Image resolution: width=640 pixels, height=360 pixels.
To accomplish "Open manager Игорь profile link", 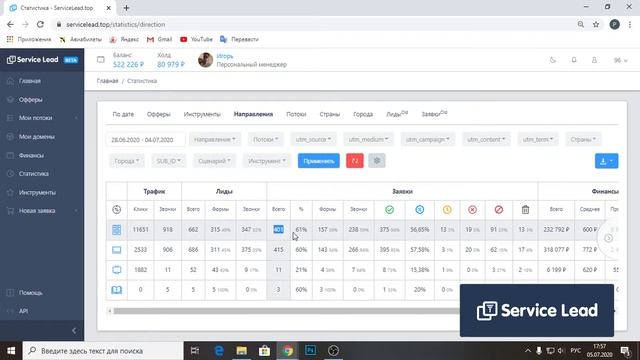I will pyautogui.click(x=225, y=56).
